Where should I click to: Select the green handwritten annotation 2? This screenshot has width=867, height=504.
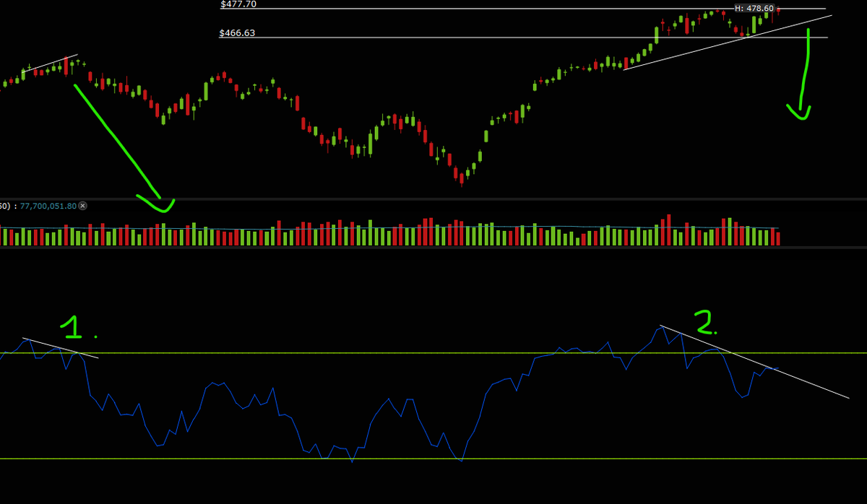(704, 323)
